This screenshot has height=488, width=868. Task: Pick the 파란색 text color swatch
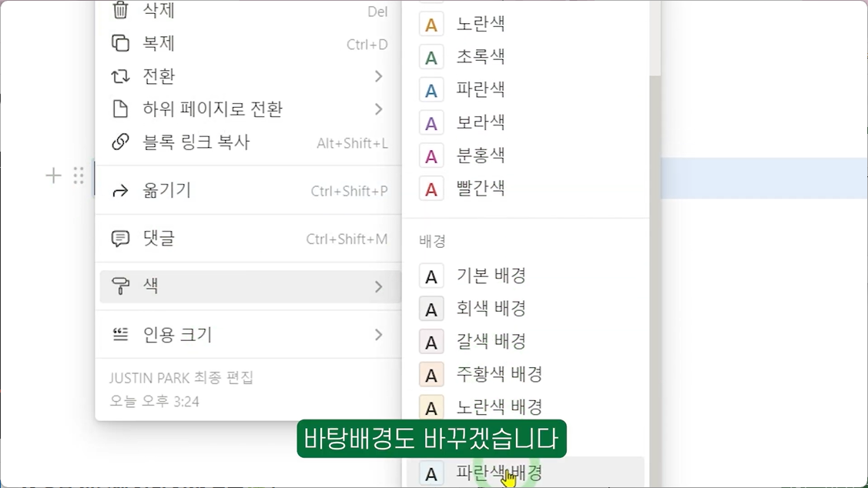[x=431, y=90]
